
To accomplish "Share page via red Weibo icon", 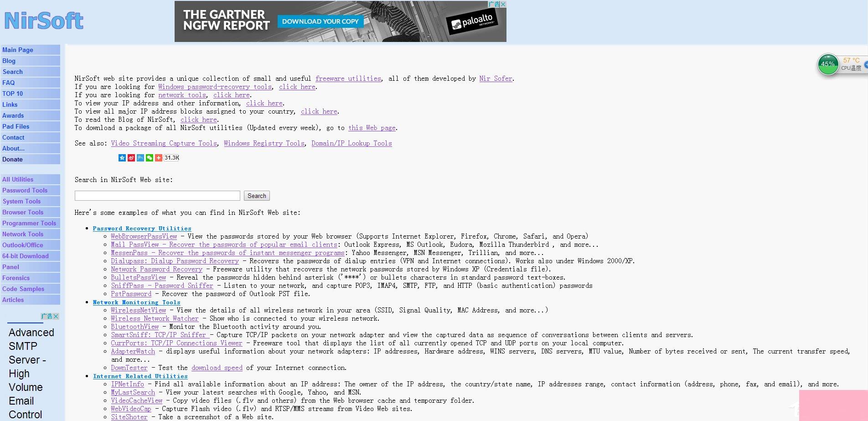I will point(131,158).
